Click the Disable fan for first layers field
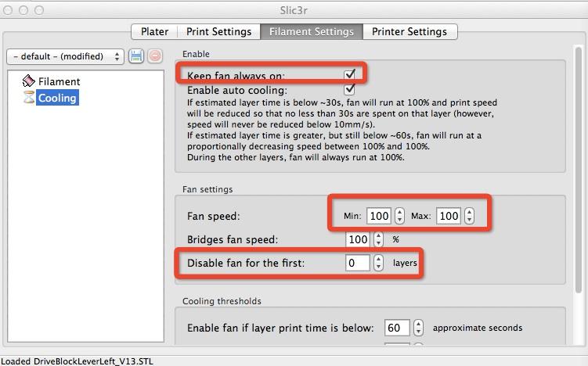Image resolution: width=588 pixels, height=366 pixels. coord(358,263)
